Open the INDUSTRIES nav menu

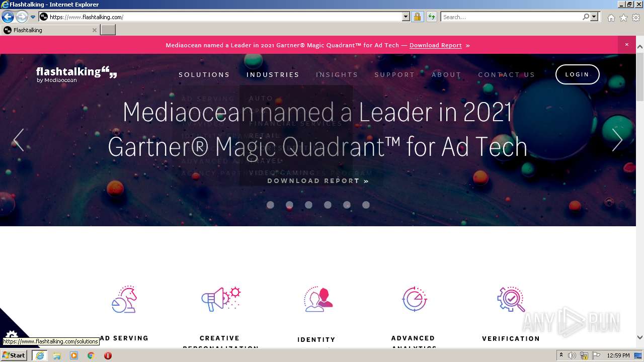point(273,74)
